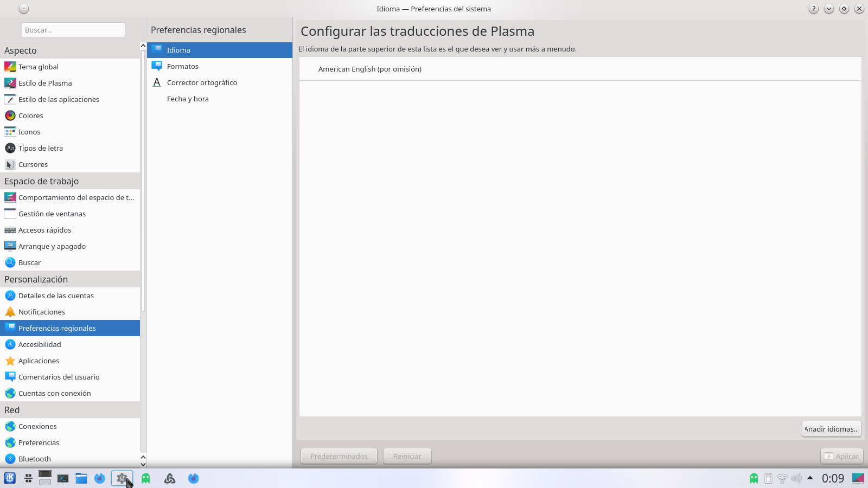Image resolution: width=868 pixels, height=488 pixels.
Task: Open the window menu button in title bar
Action: click(x=24, y=9)
